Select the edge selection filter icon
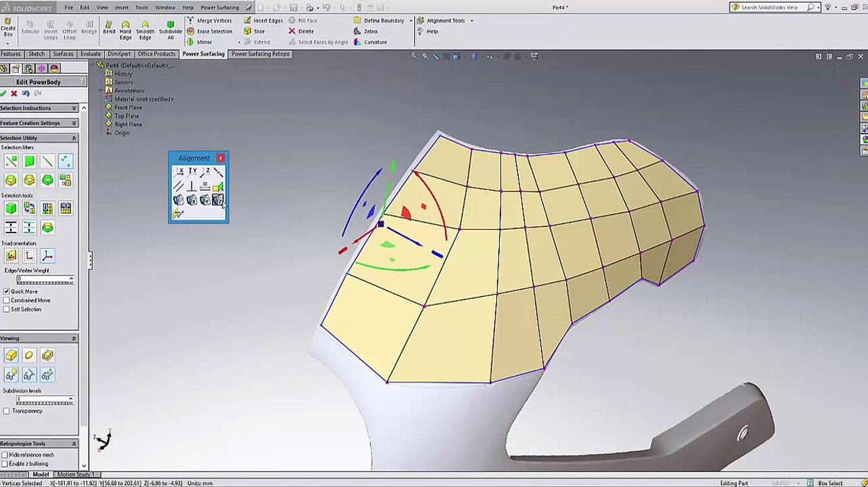868x487 pixels. [47, 161]
